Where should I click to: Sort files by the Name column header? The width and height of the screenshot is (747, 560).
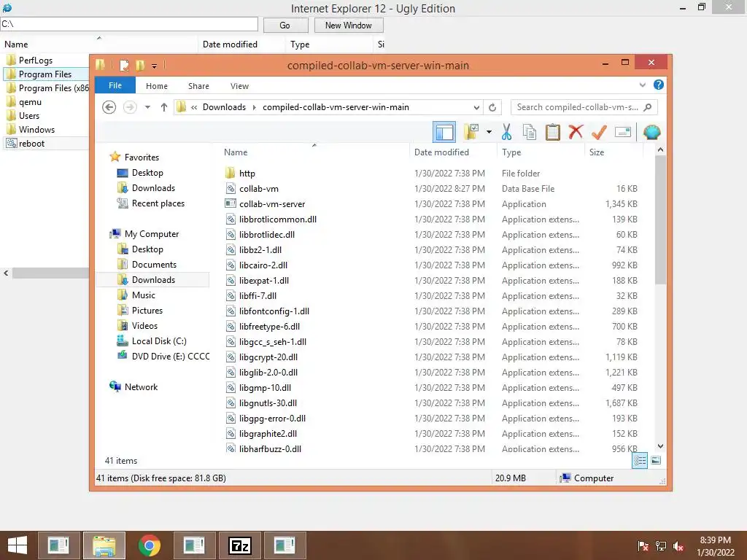(x=236, y=152)
